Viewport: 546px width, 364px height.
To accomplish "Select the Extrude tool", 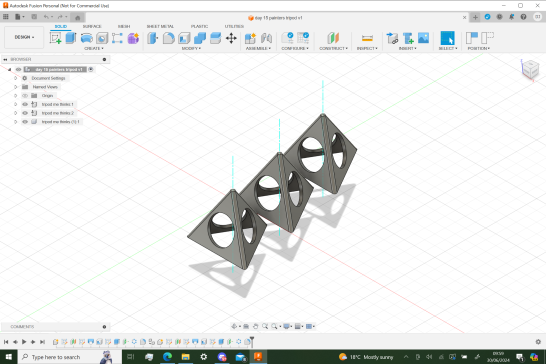I will coord(71,38).
